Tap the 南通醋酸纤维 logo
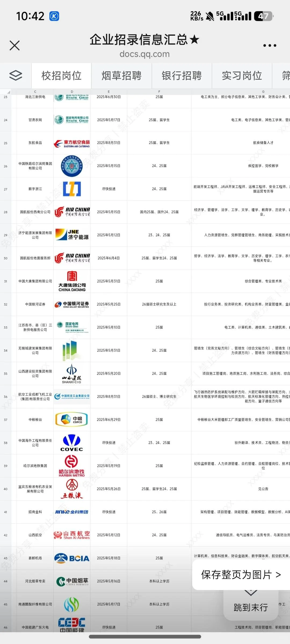The height and width of the screenshot is (644, 290). click(71, 604)
